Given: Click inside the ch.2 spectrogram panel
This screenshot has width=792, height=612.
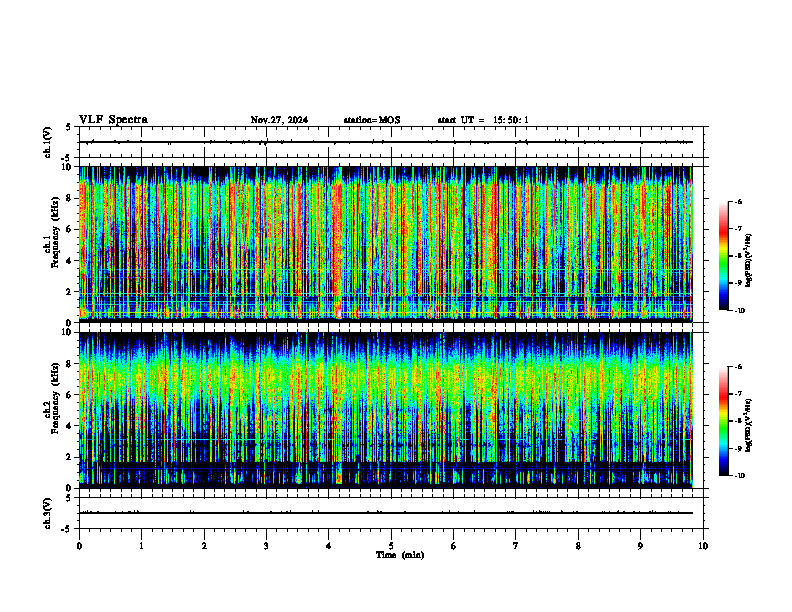Looking at the screenshot, I should pyautogui.click(x=386, y=410).
